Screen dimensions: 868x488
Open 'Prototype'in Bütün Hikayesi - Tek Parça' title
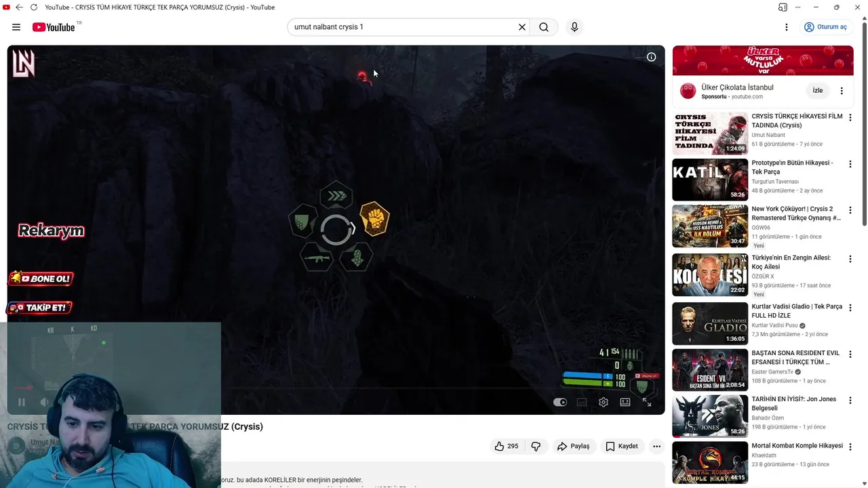click(793, 167)
